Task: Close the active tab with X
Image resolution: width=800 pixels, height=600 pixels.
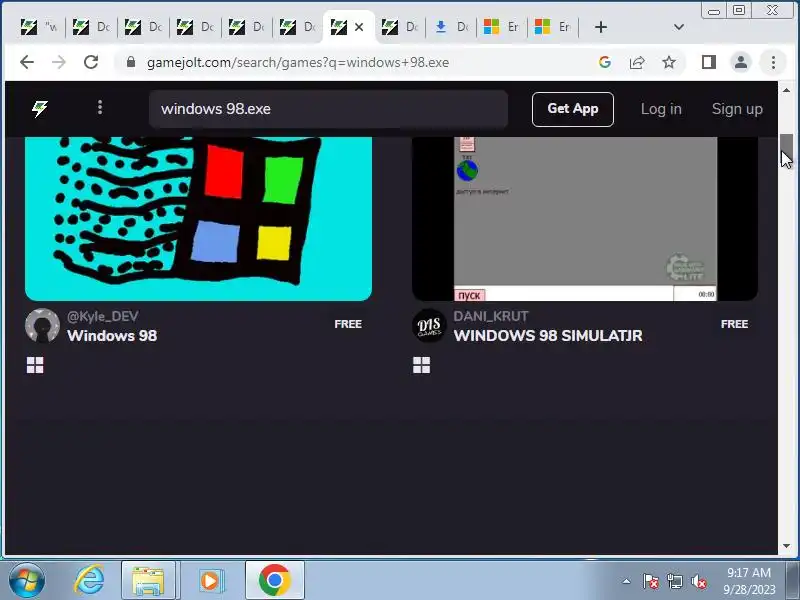Action: pyautogui.click(x=359, y=27)
